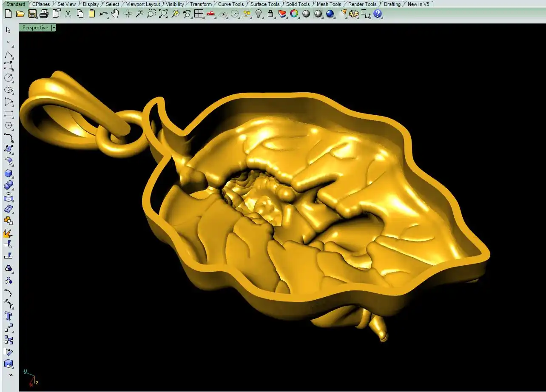Switch to the Mesh Tools tab
This screenshot has height=392, width=546.
tap(329, 4)
